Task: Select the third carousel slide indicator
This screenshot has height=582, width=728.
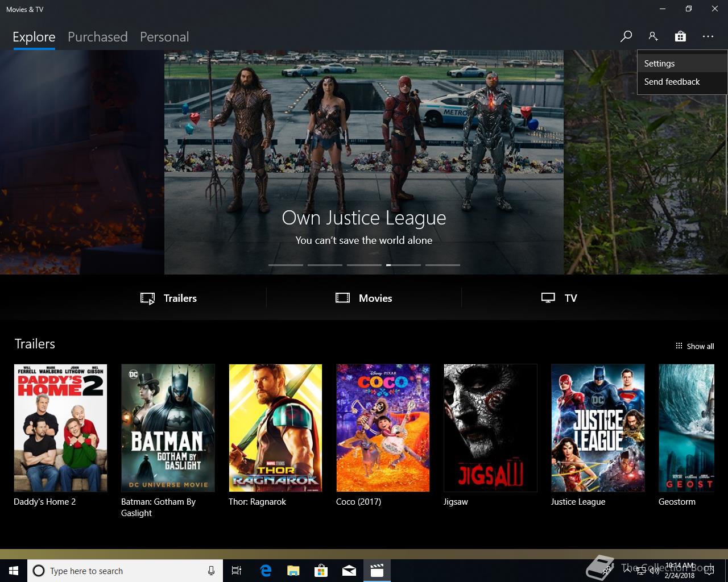Action: [364, 265]
